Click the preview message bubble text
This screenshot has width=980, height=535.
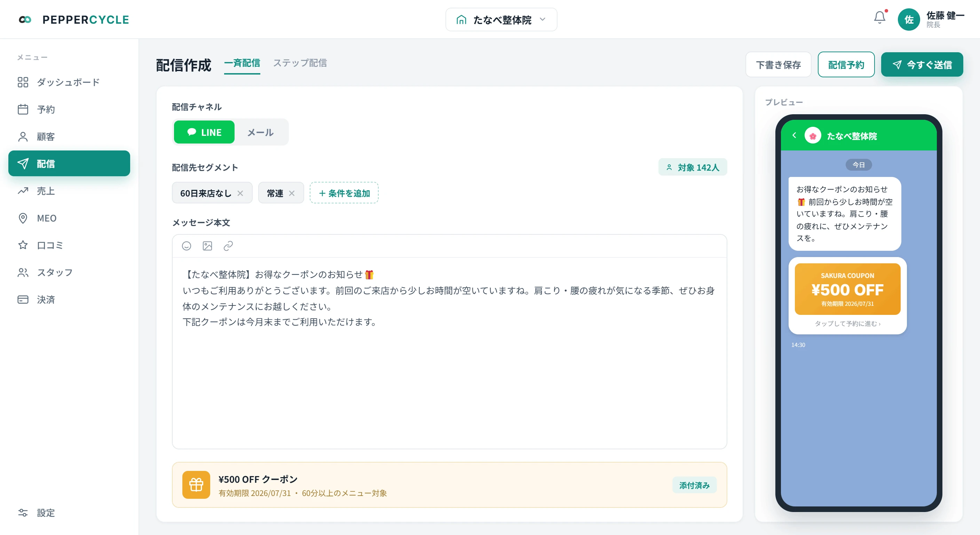point(845,214)
